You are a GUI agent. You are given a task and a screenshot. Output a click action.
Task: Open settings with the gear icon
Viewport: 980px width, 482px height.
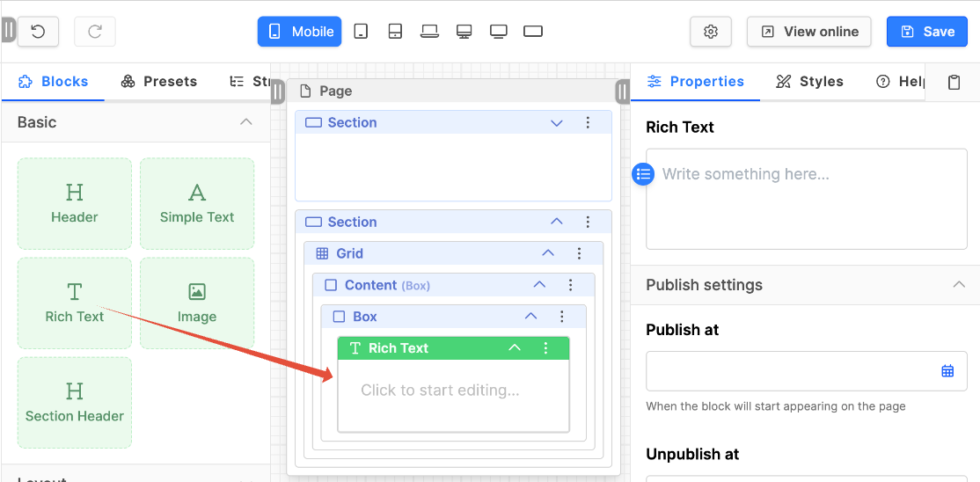[x=711, y=32]
